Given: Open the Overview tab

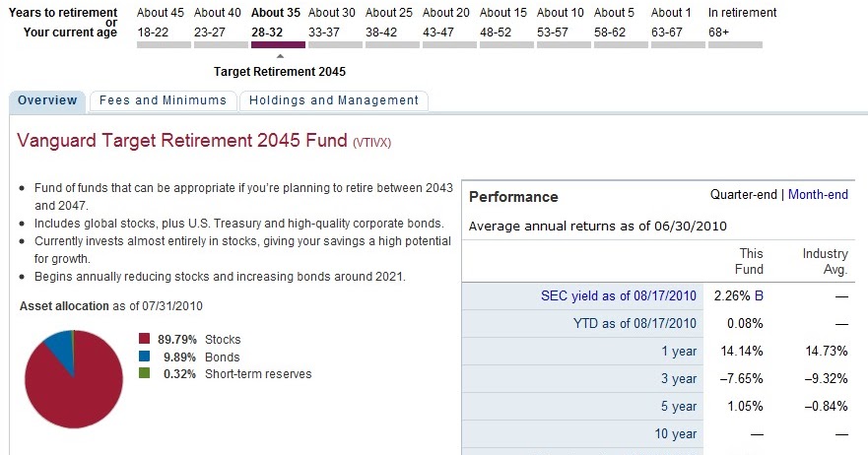Looking at the screenshot, I should [47, 100].
